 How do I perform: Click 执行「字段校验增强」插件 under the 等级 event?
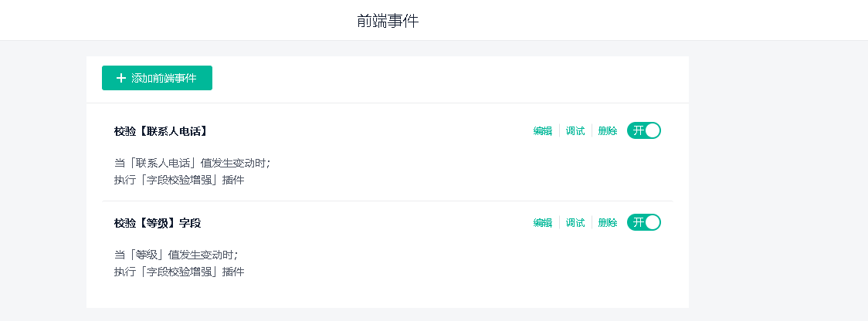point(179,272)
